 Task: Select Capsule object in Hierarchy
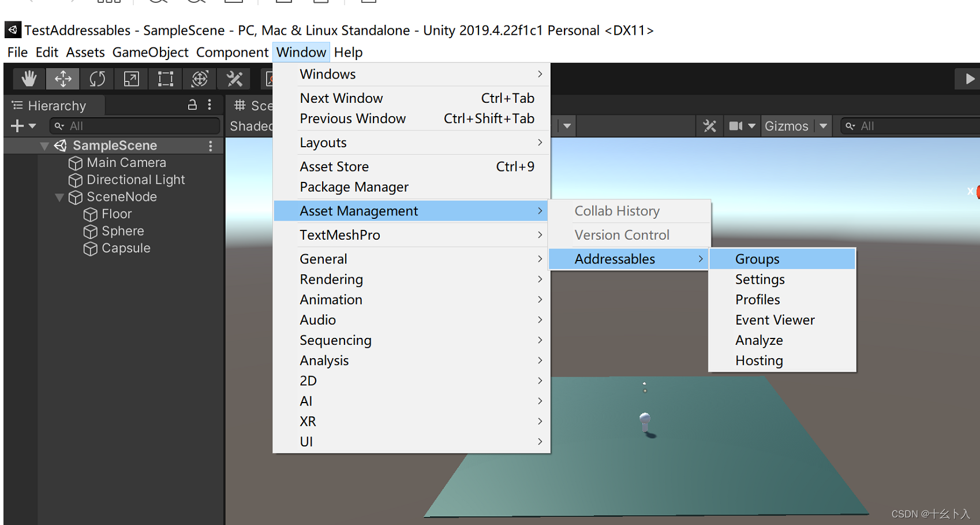pyautogui.click(x=126, y=248)
